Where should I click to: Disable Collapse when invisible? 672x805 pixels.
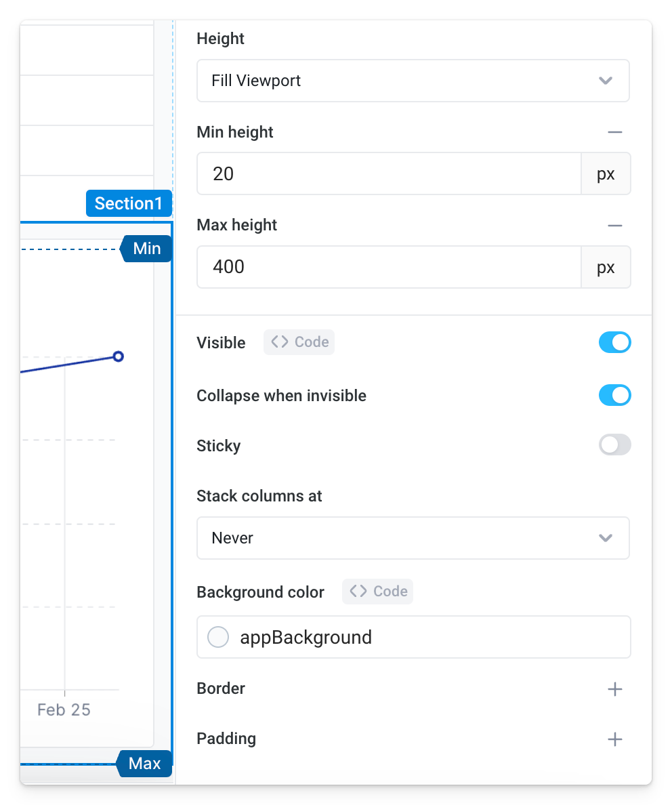tap(614, 395)
